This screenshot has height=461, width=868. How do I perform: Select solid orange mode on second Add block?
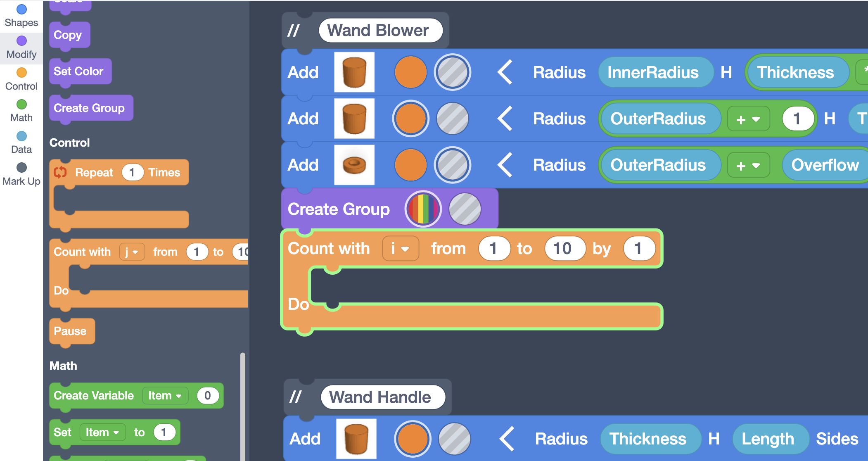[x=410, y=119]
